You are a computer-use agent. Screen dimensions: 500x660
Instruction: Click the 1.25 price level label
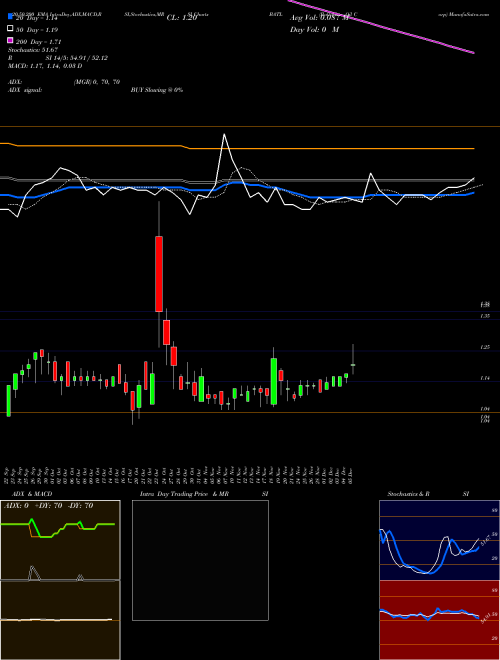485,347
